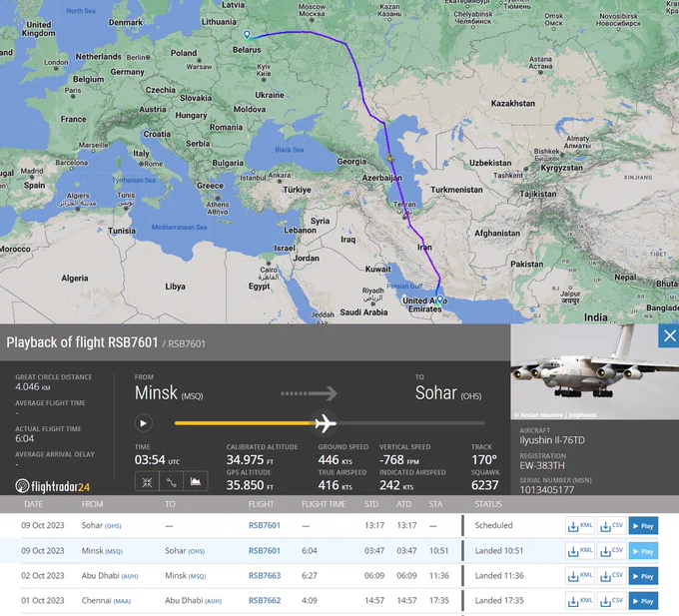Screen dimensions: 679x616
Task: Click serial number 1013405177
Action: [x=547, y=490]
